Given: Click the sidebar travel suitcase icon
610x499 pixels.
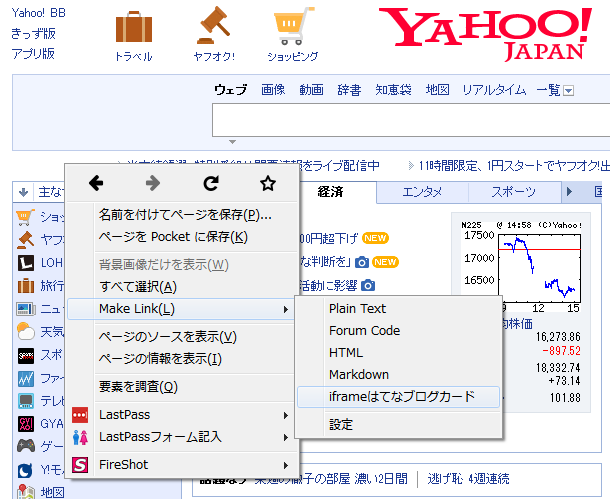Looking at the screenshot, I should [26, 286].
